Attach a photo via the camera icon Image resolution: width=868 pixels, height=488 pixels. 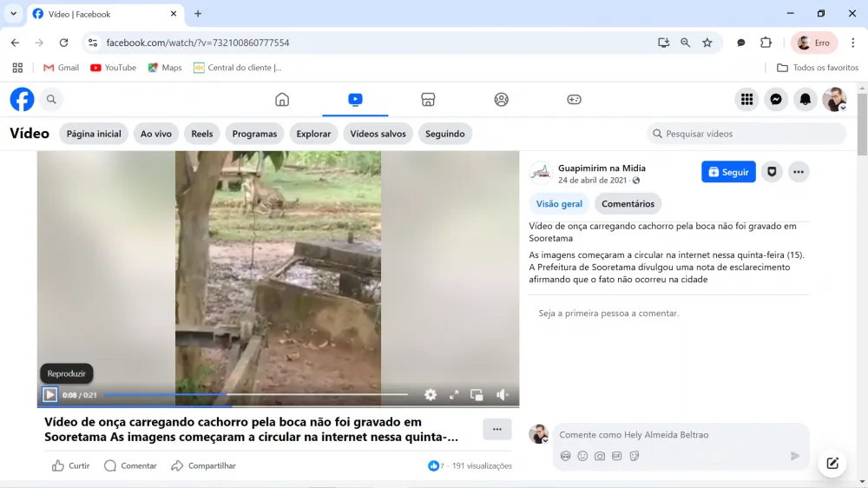(600, 456)
